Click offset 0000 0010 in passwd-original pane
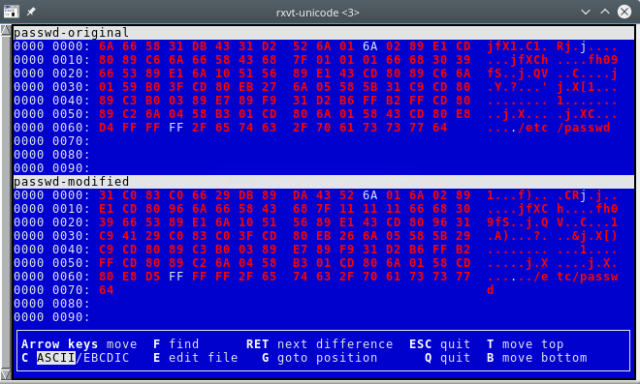The width and height of the screenshot is (640, 384). [51, 60]
